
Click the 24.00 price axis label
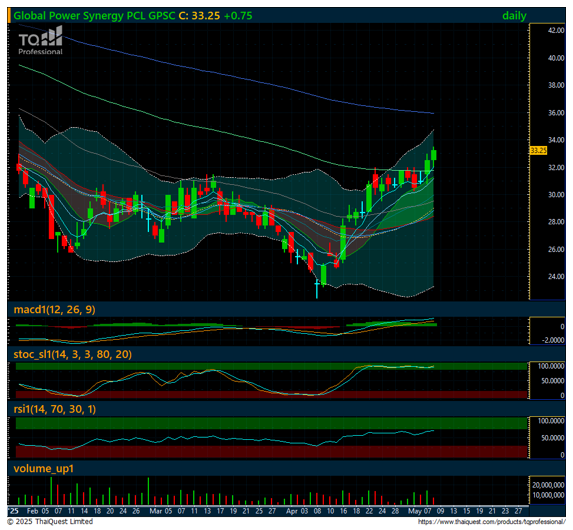556,276
